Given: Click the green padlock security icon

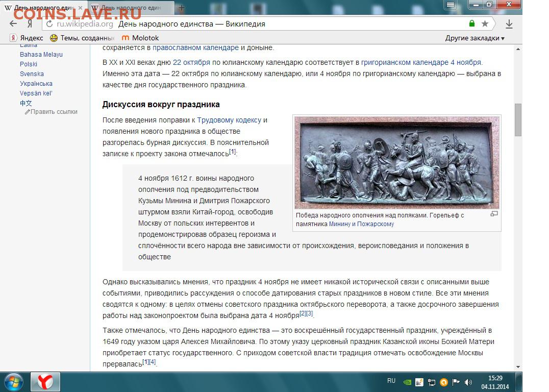Looking at the screenshot, I should click(472, 23).
